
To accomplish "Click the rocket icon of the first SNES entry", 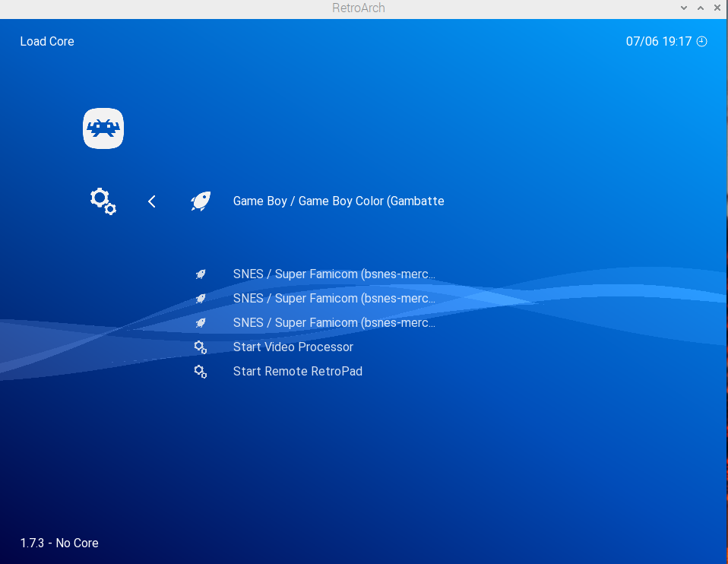I will [201, 274].
